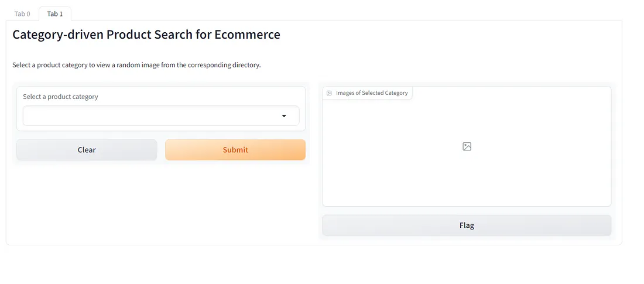Select the Tab 1 tab
644x284 pixels.
55,13
